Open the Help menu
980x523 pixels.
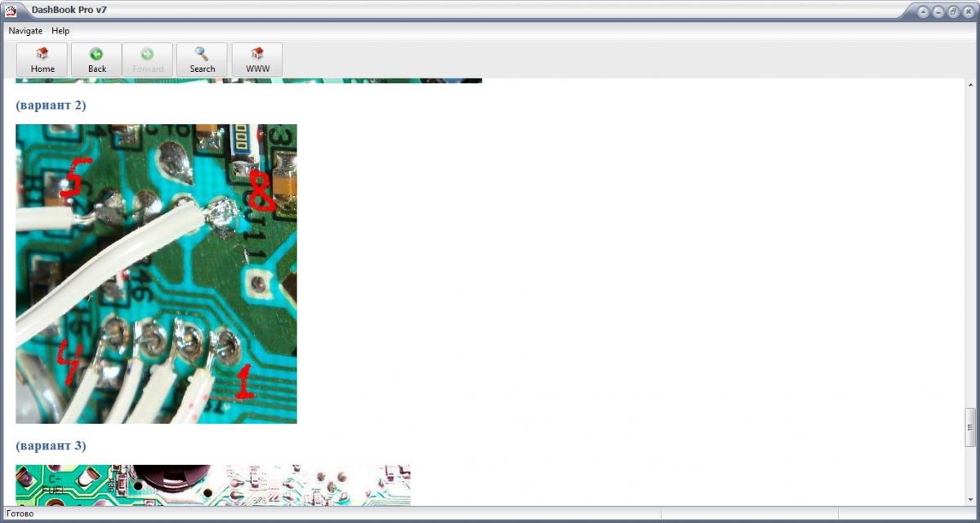point(60,31)
